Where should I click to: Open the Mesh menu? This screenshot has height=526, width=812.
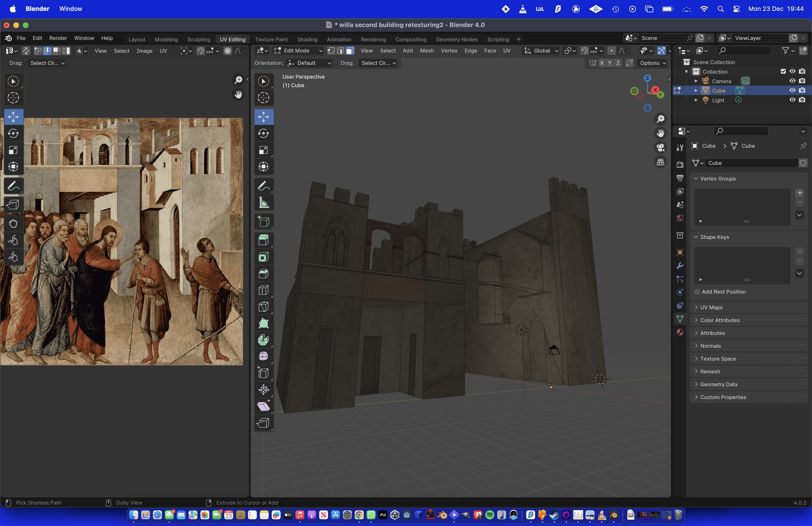[x=426, y=51]
